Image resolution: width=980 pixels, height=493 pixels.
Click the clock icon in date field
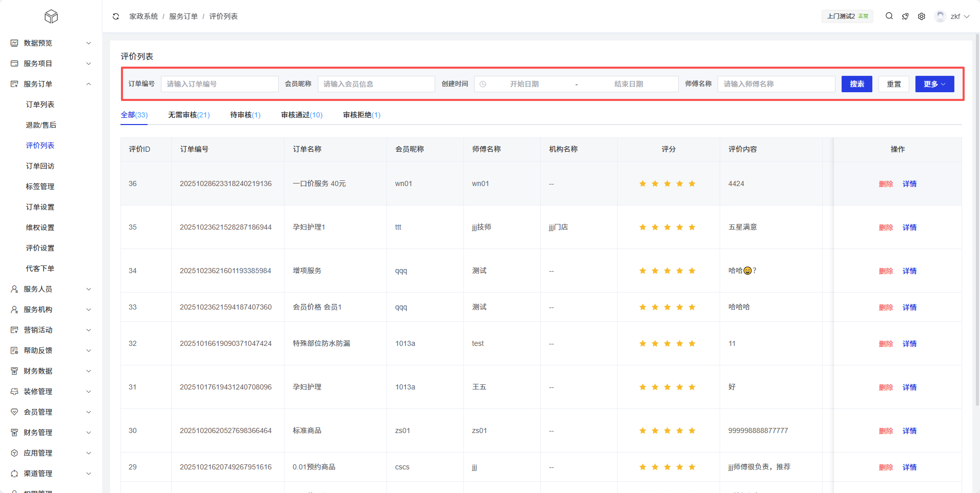pyautogui.click(x=483, y=84)
